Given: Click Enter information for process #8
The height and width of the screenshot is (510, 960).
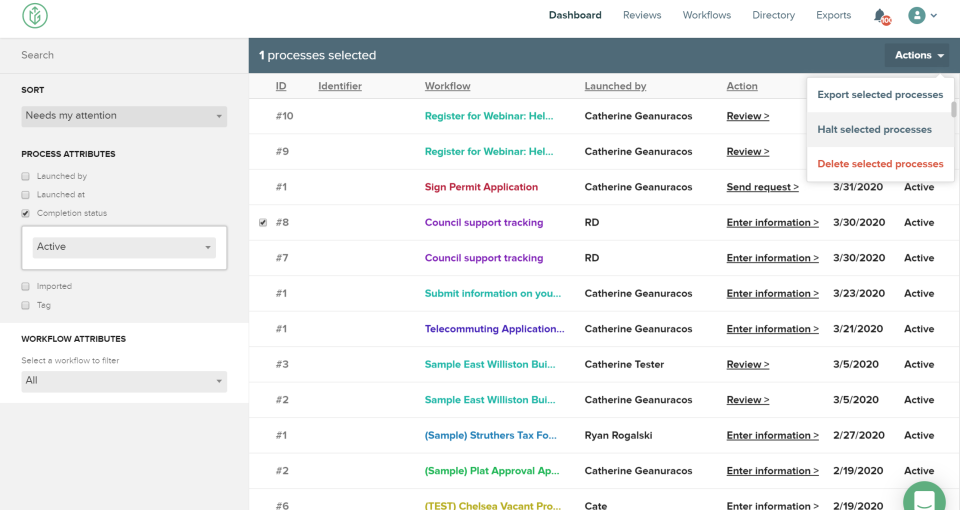Looking at the screenshot, I should coord(773,223).
